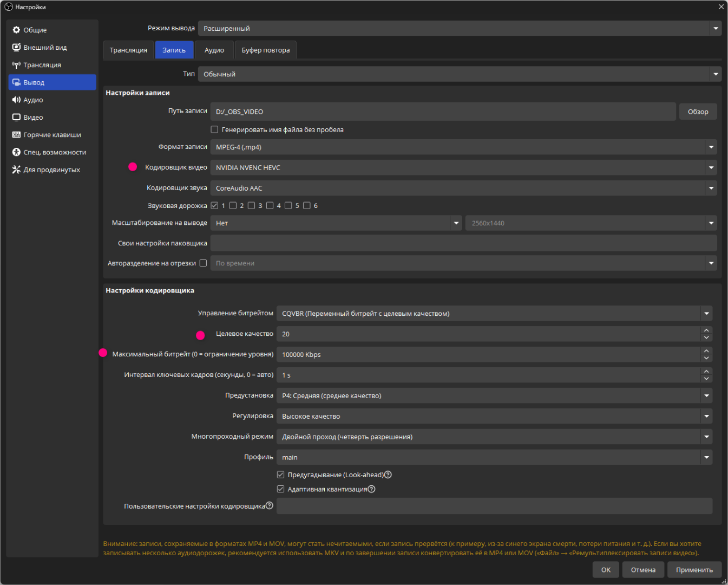Click the Трансляция antenna icon in sidebar
The image size is (728, 585).
pos(16,65)
